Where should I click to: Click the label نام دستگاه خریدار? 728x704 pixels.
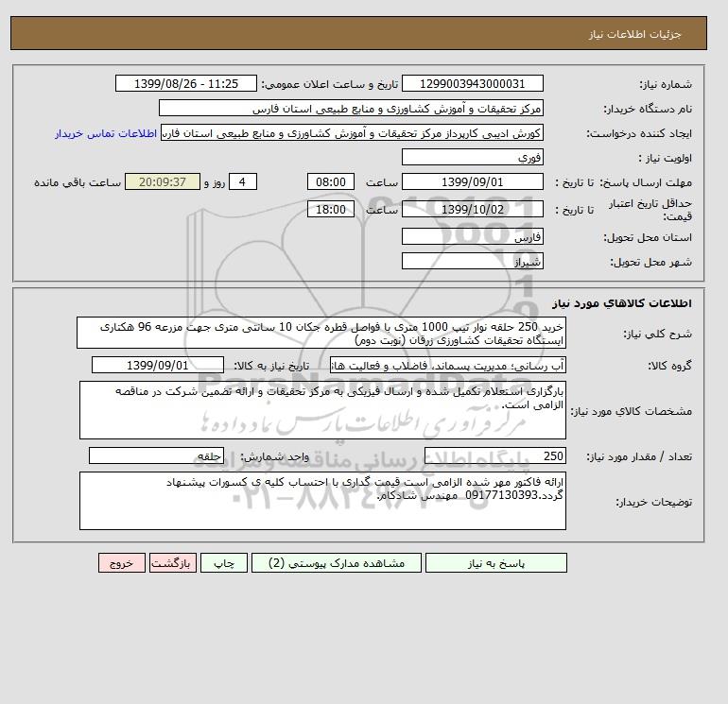point(648,109)
